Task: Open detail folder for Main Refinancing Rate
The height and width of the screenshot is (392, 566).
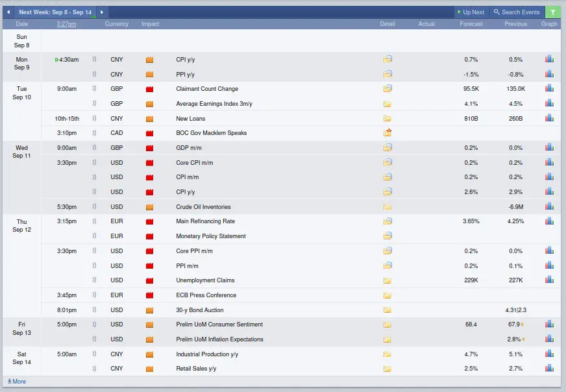Action: click(388, 221)
